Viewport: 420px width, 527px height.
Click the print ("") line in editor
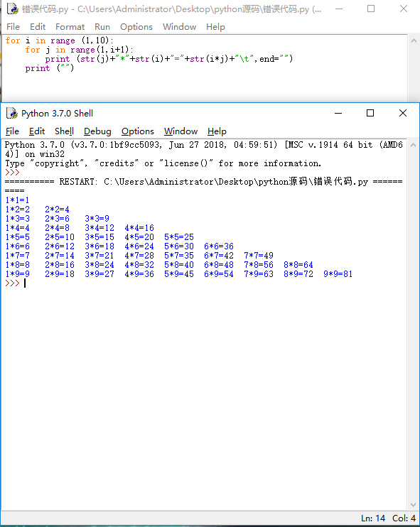[50, 68]
